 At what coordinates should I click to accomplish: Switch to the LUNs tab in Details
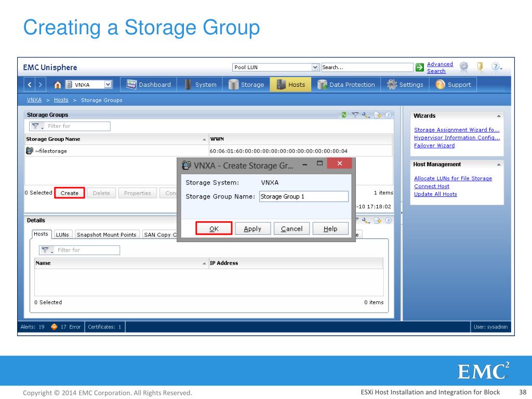(62, 234)
